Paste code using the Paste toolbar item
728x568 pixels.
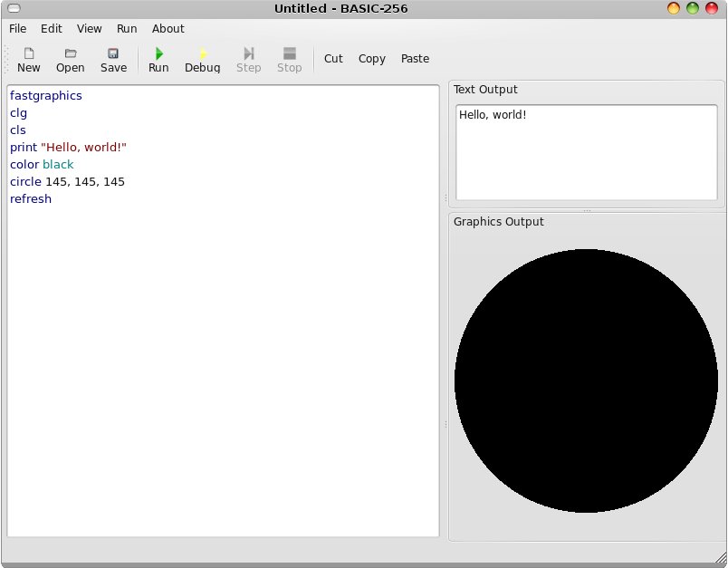pyautogui.click(x=415, y=58)
